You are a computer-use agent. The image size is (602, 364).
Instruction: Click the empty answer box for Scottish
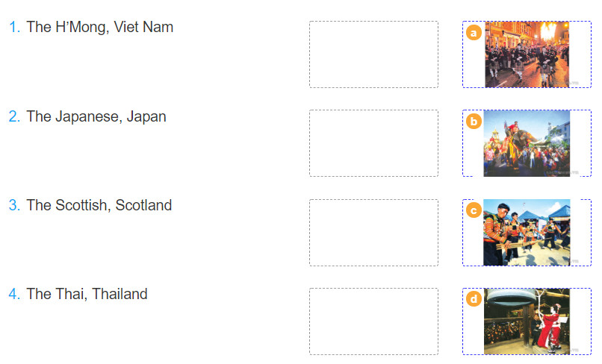pos(373,233)
